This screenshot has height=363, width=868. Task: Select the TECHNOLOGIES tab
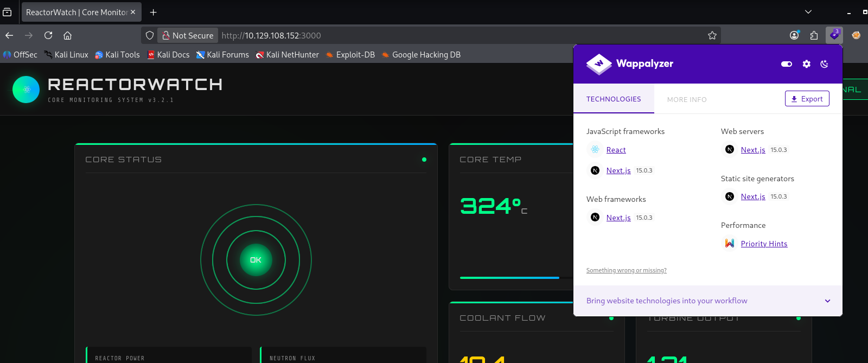pos(614,99)
